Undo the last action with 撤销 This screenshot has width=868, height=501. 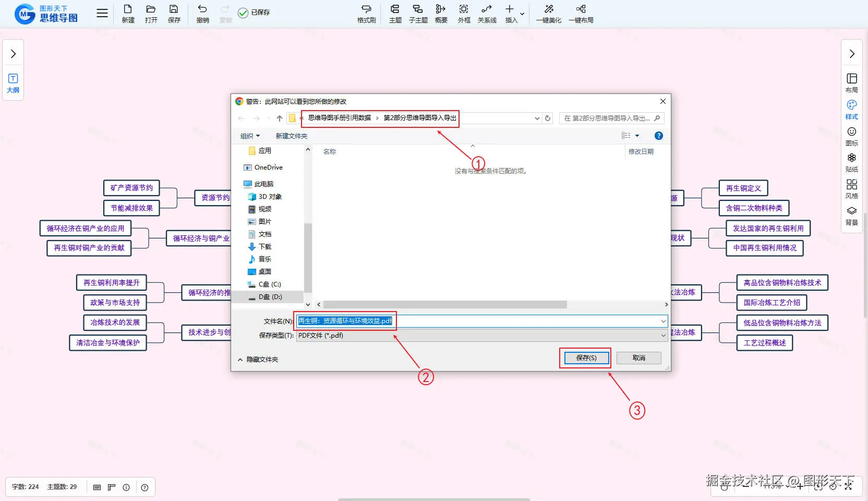(202, 14)
